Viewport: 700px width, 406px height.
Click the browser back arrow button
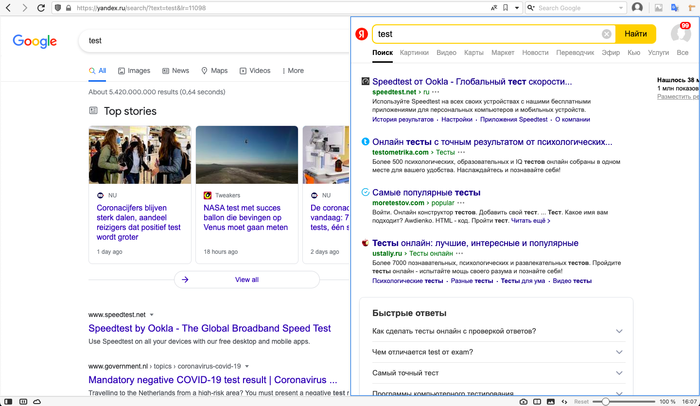9,7
